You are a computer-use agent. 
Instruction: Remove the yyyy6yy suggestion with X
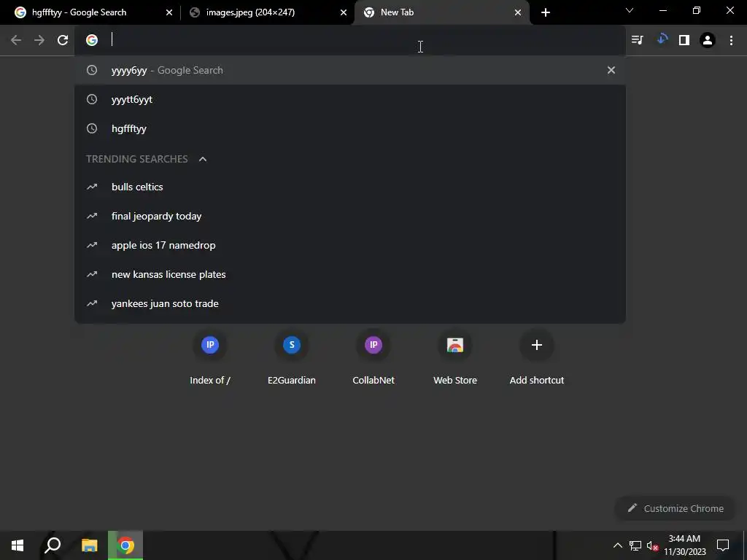point(611,70)
